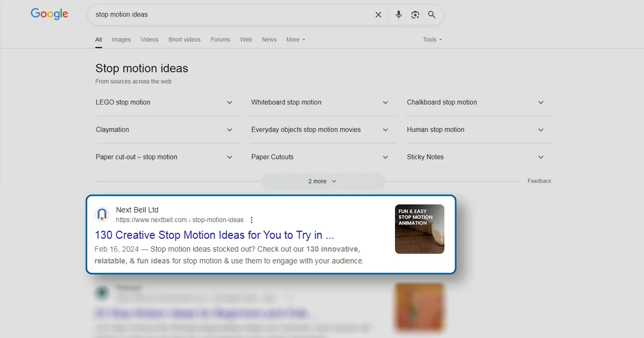Switch to the News tab
The width and height of the screenshot is (644, 338).
point(269,40)
